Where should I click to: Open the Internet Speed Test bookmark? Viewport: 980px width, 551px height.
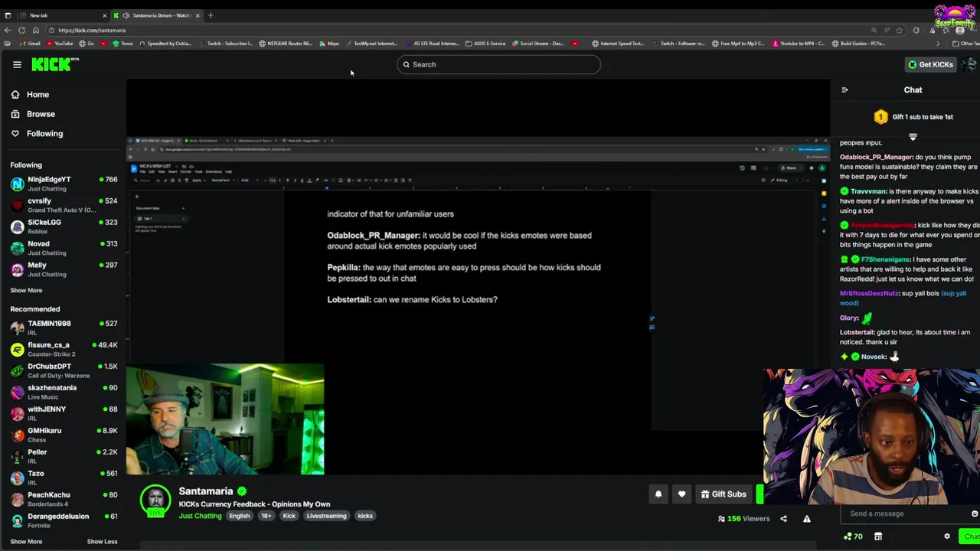pos(618,44)
